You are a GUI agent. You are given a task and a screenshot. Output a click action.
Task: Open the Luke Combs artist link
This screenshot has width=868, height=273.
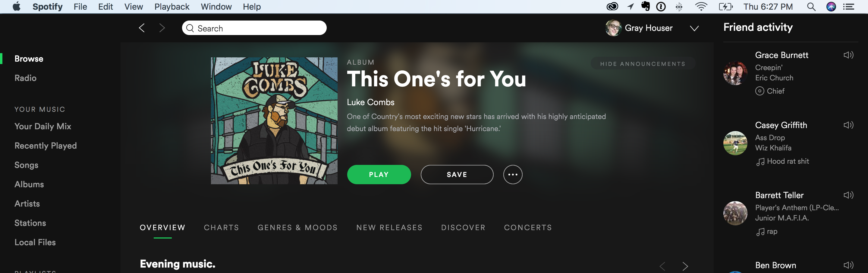(370, 102)
